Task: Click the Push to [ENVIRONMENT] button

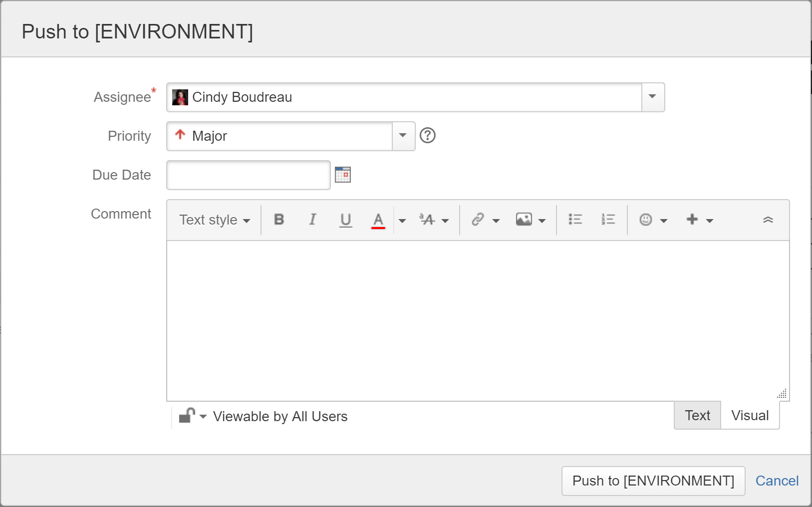Action: coord(653,481)
